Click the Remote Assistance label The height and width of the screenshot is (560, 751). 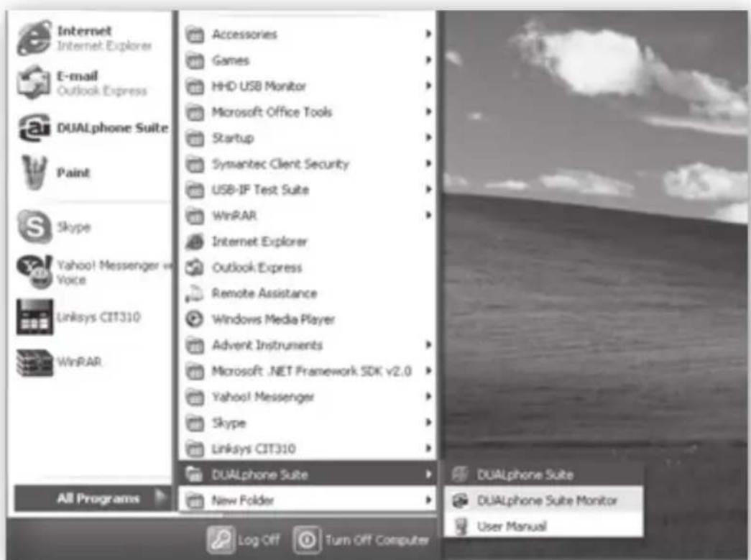[x=264, y=293]
